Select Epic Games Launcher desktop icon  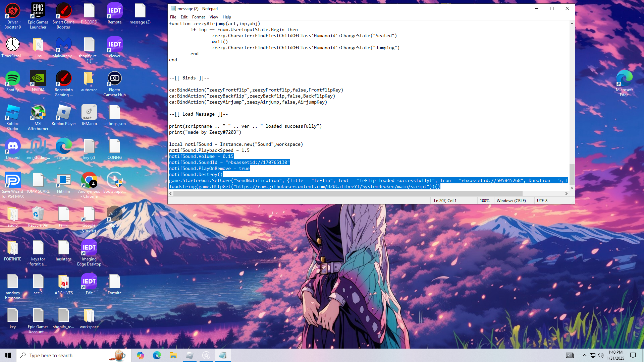(38, 16)
